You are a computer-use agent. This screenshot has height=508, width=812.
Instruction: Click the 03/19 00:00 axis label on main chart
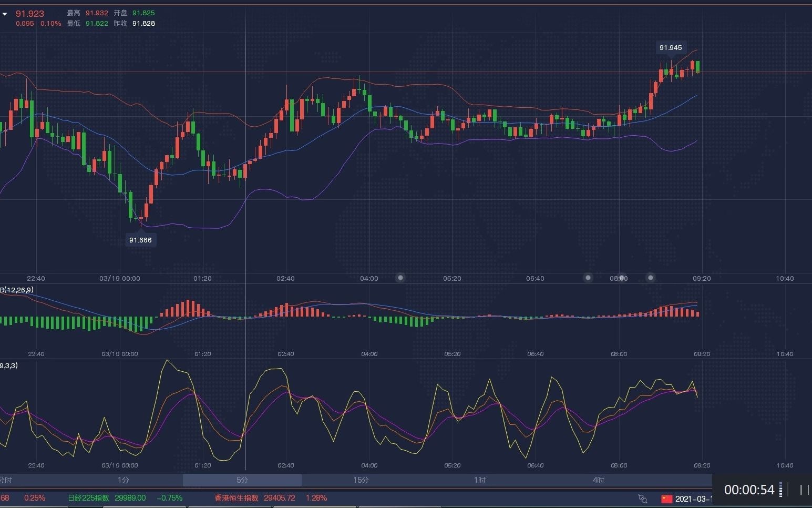[x=120, y=278]
